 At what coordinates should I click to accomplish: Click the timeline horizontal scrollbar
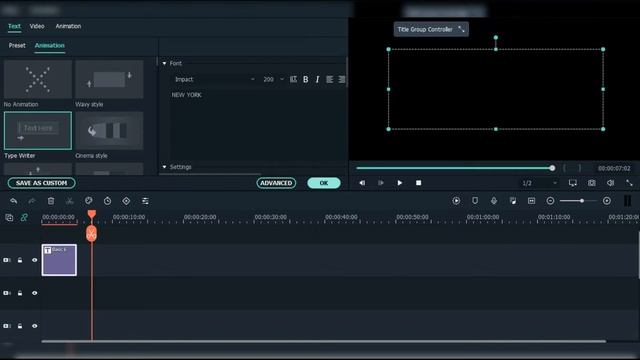coord(324,341)
